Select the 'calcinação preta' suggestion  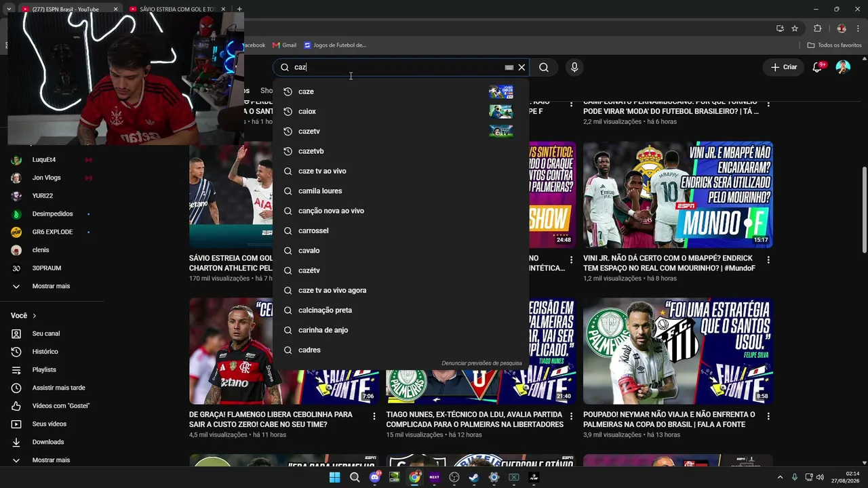(400, 310)
